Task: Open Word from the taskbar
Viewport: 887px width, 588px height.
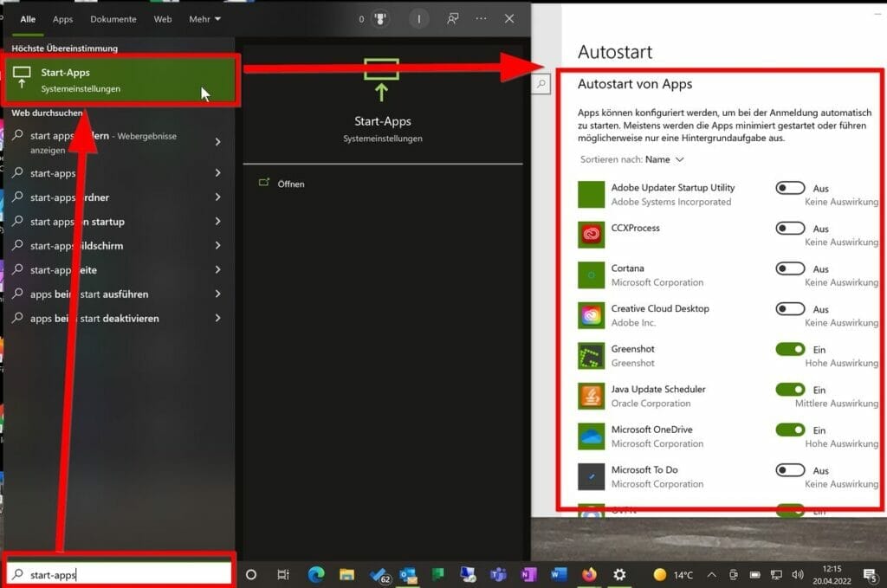Action: pyautogui.click(x=559, y=574)
